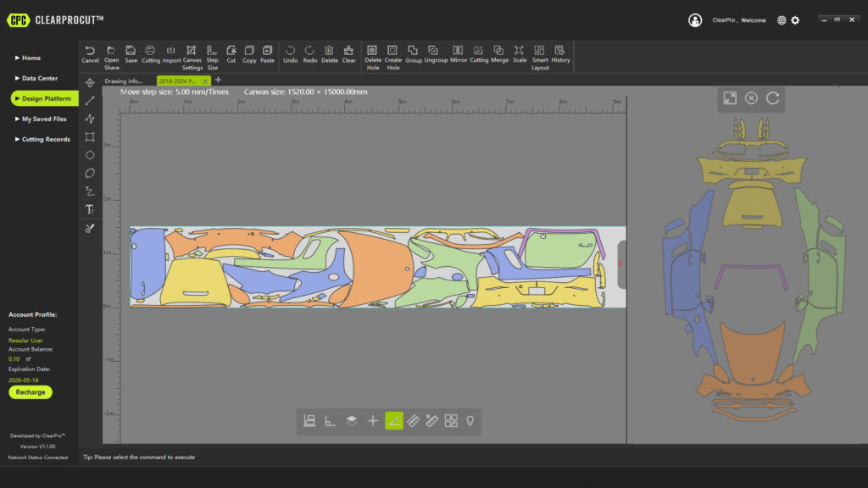Viewport: 868px width, 488px height.
Task: Mirror the selected pattern
Action: point(458,54)
